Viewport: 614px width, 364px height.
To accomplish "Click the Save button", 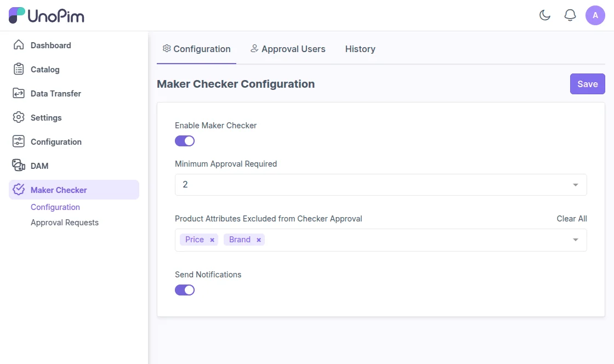I will point(587,84).
